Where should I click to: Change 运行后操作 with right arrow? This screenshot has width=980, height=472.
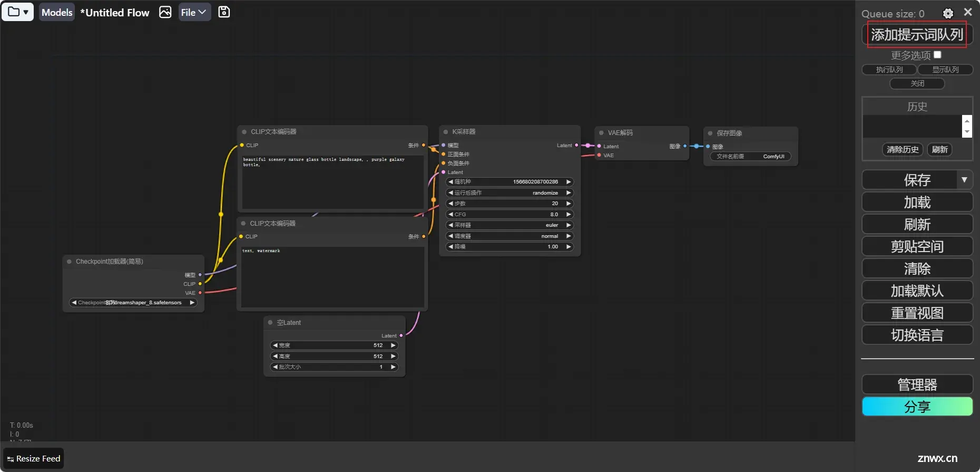[569, 193]
